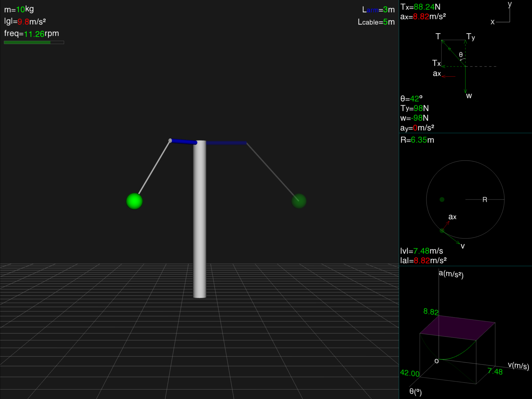The width and height of the screenshot is (532, 399).
Task: Click the freq 11.26 rpm value
Action: click(34, 34)
